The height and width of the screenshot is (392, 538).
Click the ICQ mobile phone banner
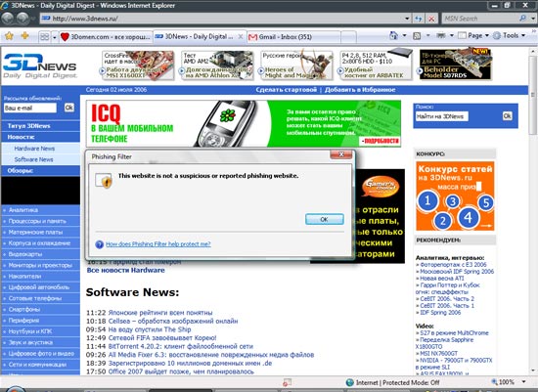244,123
